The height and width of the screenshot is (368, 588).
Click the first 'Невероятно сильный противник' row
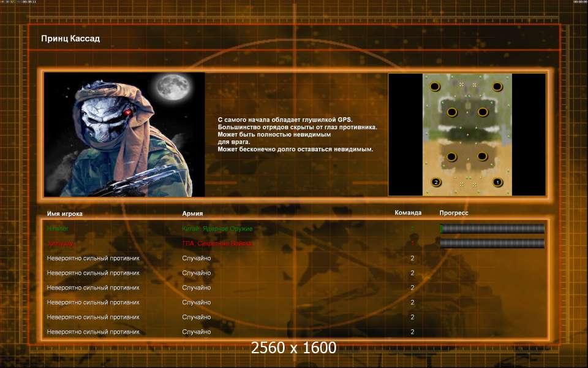93,258
